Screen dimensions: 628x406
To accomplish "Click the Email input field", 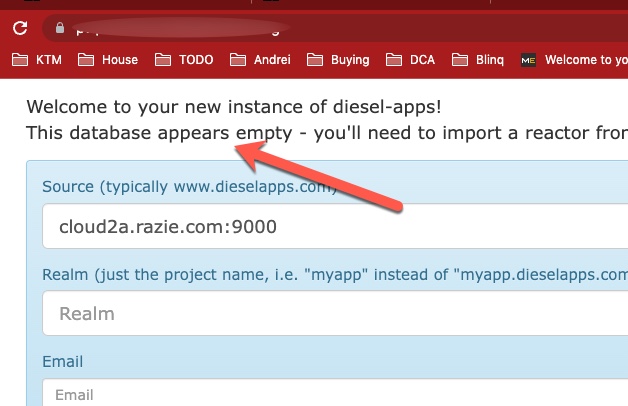I will [335, 392].
